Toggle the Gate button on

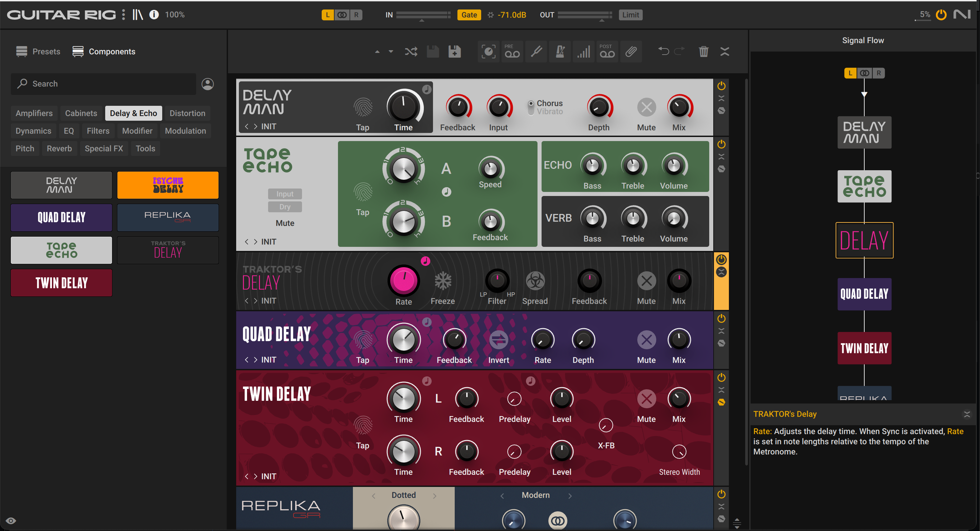coord(469,15)
